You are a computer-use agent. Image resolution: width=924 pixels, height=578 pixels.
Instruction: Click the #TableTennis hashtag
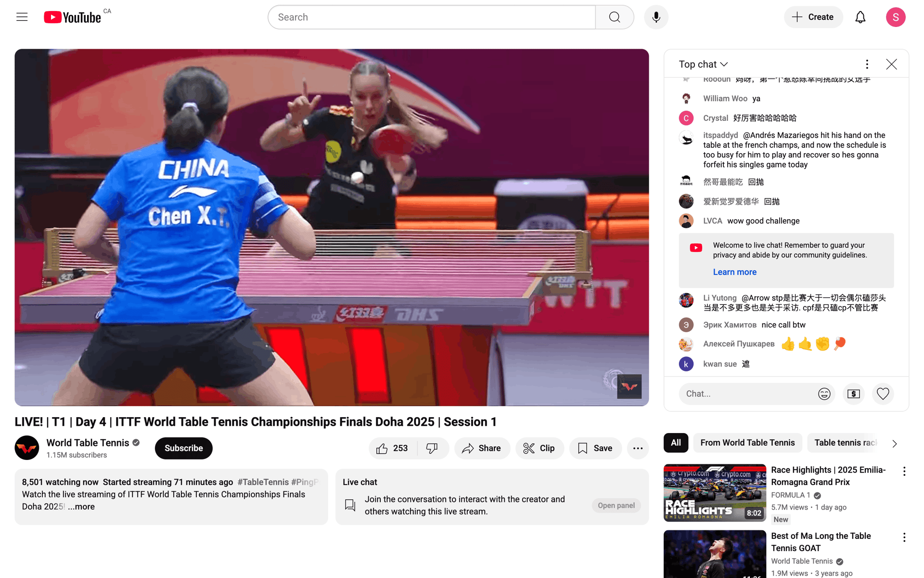click(263, 482)
